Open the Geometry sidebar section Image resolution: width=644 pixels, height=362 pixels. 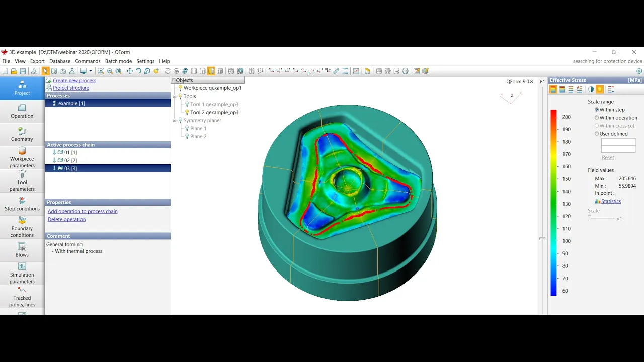[22, 135]
